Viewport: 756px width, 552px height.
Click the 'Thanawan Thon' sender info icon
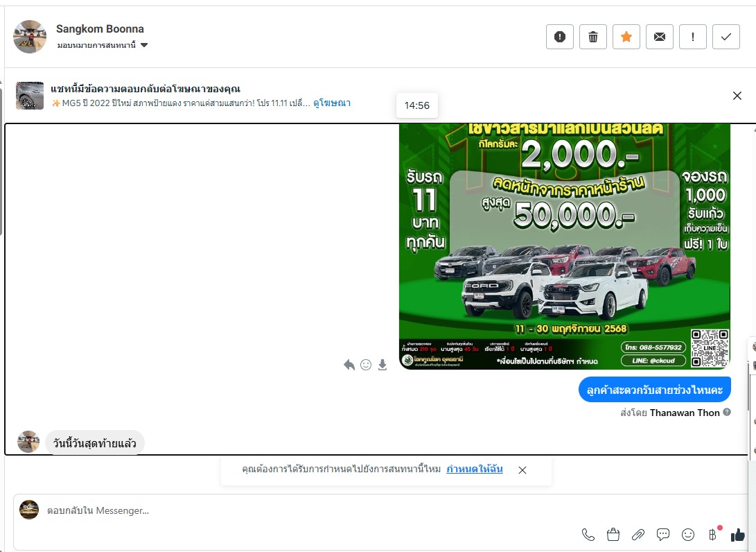point(727,412)
